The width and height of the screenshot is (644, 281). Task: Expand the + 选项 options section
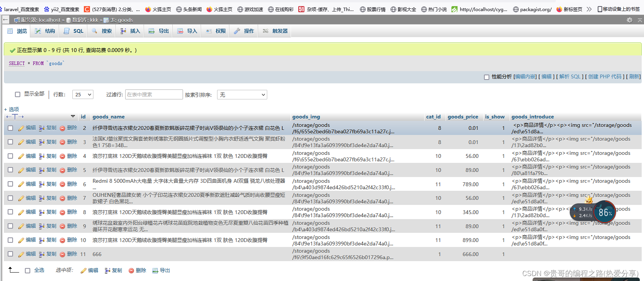tap(11, 109)
